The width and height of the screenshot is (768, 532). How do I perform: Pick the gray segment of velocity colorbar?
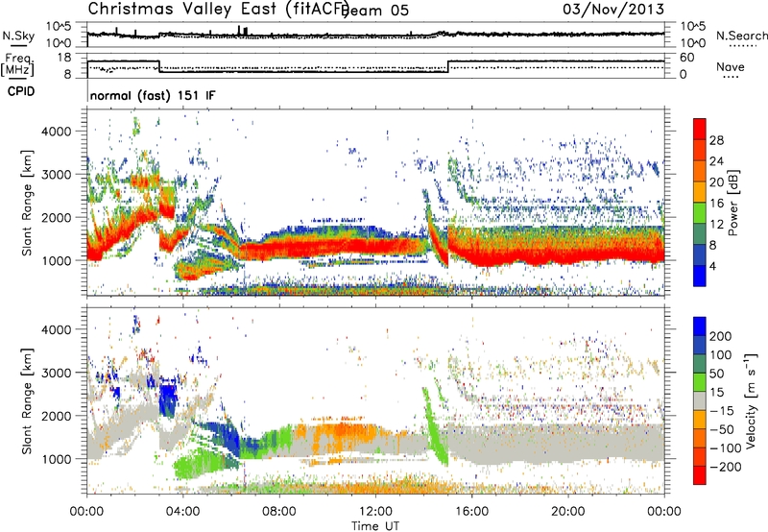700,400
